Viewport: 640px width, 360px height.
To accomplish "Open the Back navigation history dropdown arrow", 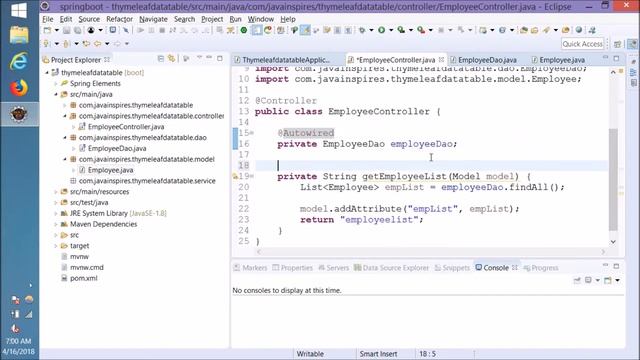I will point(107,44).
